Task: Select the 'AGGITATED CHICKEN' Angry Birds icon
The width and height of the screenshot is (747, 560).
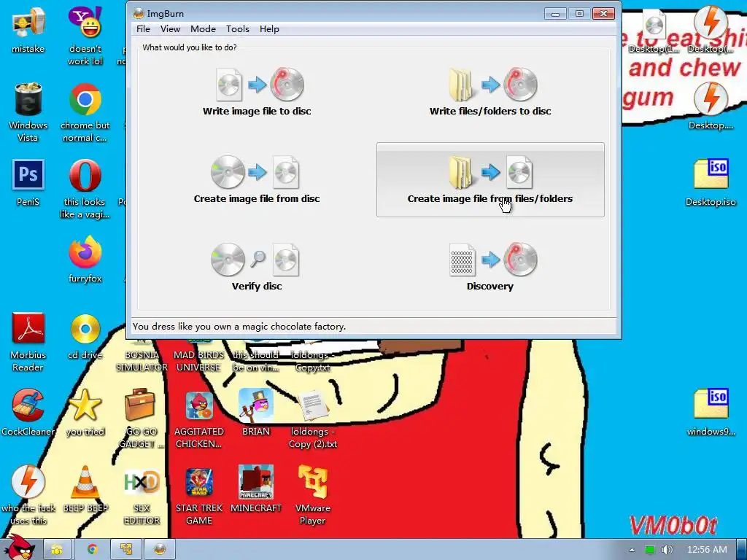Action: (199, 418)
